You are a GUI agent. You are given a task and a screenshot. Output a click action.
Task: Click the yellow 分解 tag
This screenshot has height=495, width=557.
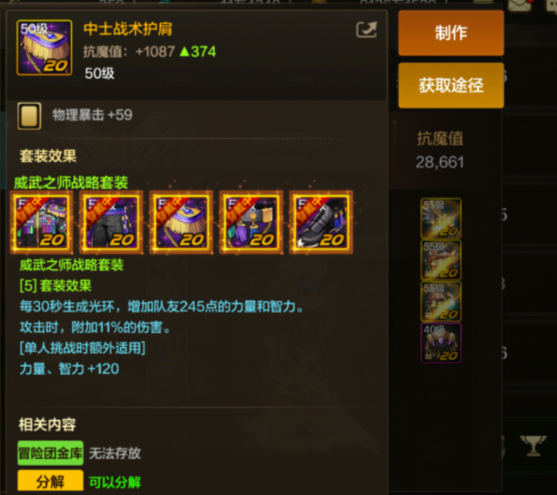click(x=50, y=482)
